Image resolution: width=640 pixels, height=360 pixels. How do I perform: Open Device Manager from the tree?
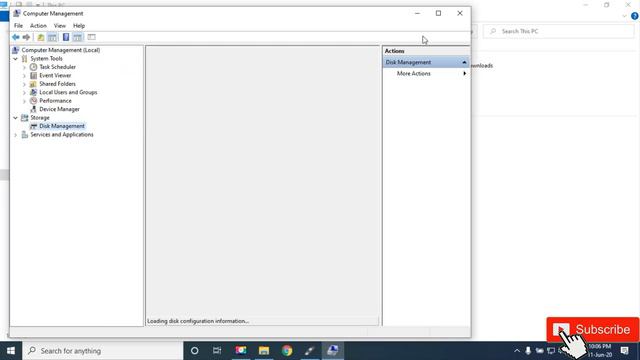[x=59, y=109]
